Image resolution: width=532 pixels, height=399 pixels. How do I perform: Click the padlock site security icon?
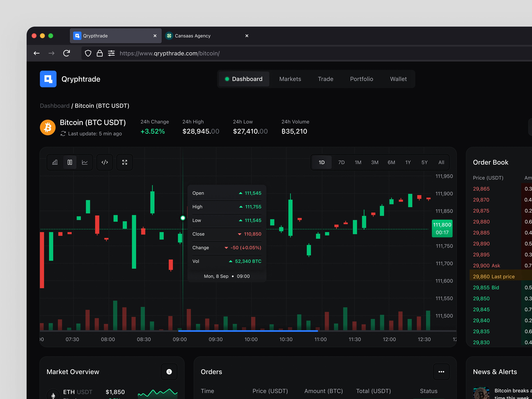pyautogui.click(x=100, y=53)
